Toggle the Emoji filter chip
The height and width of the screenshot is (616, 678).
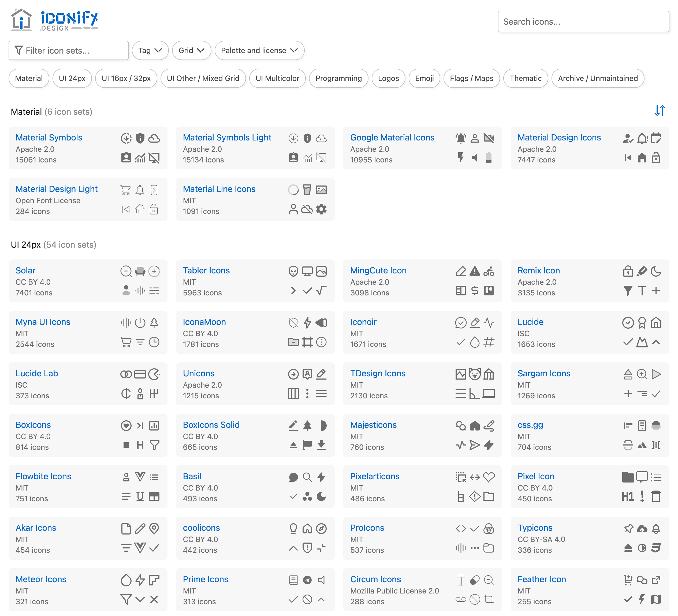pyautogui.click(x=424, y=78)
